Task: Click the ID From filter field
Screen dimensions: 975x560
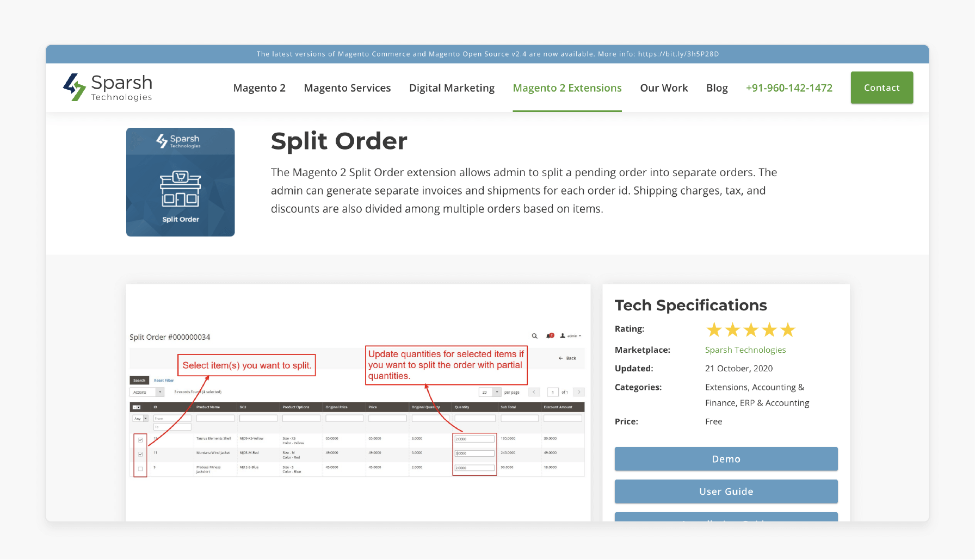Action: coord(172,419)
